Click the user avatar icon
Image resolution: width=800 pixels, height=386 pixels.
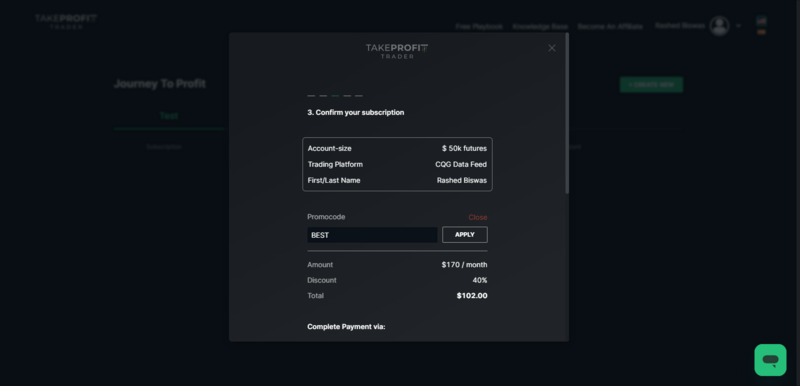coord(719,26)
